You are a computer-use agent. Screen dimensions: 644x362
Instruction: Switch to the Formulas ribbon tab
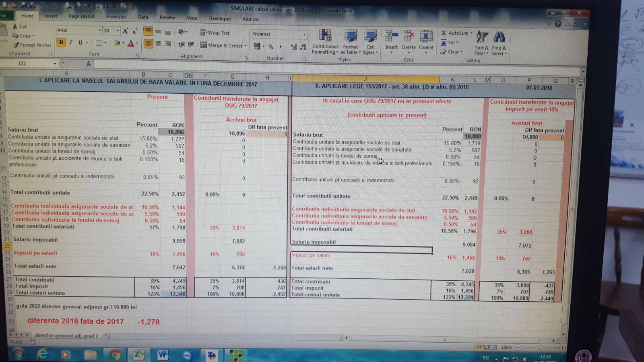tap(116, 16)
